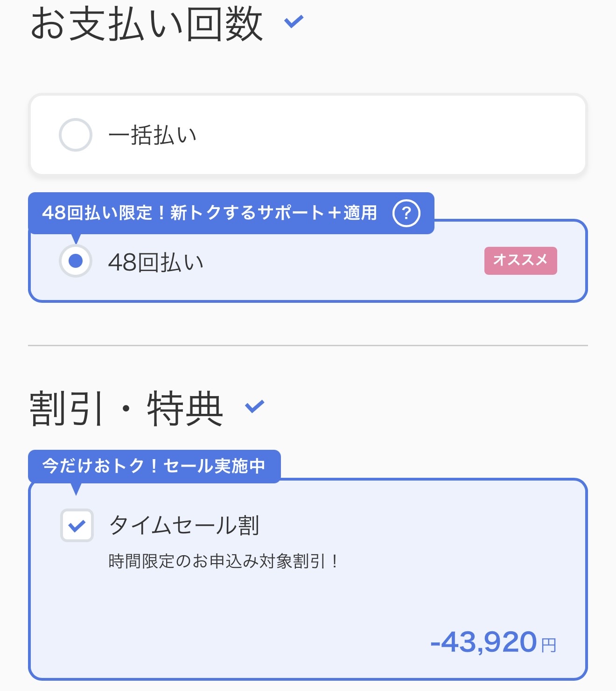Click the pointer arrow under 48回払い限定 banner

tap(77, 238)
